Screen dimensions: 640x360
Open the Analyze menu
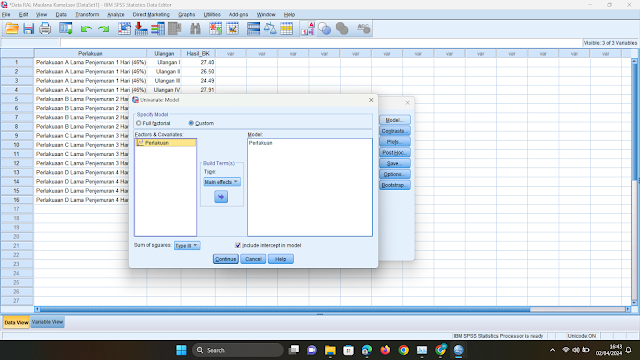coord(116,14)
